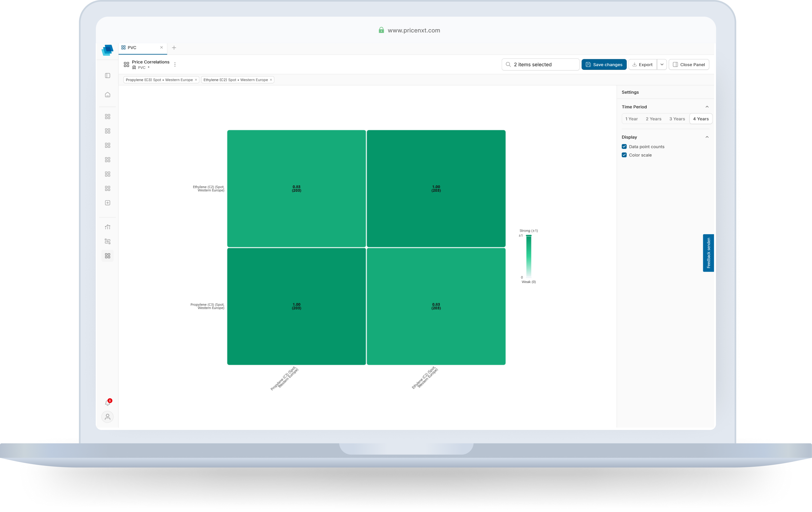The height and width of the screenshot is (512, 812).
Task: Click the three-dot menu beside Price Correlations
Action: (x=175, y=65)
